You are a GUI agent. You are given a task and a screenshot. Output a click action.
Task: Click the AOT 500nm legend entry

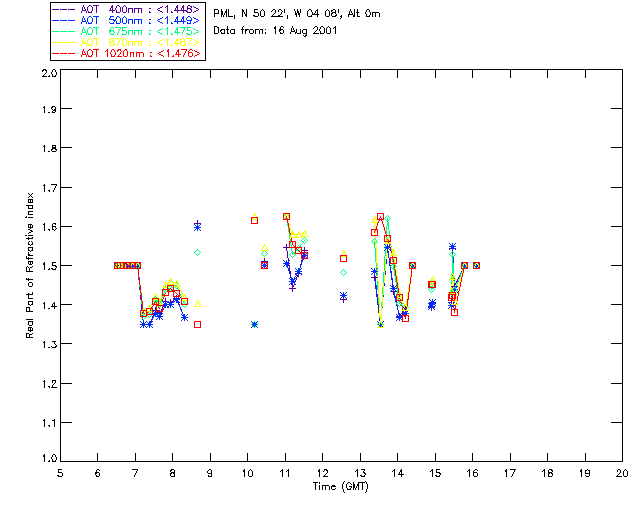click(x=126, y=20)
